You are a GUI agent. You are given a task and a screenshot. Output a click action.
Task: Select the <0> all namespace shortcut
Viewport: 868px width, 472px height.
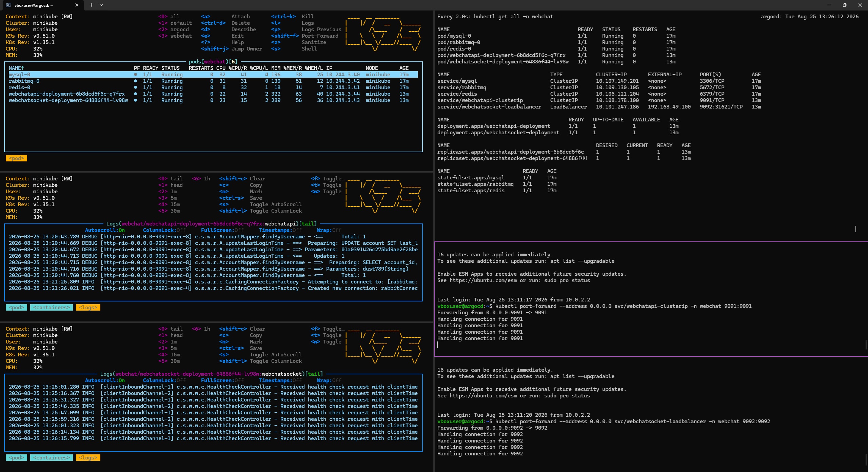(169, 17)
